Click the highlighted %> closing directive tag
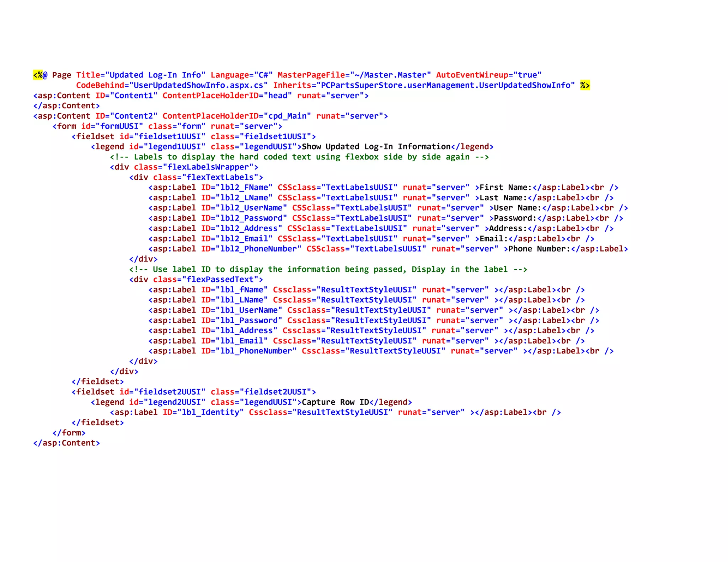 pyautogui.click(x=585, y=85)
